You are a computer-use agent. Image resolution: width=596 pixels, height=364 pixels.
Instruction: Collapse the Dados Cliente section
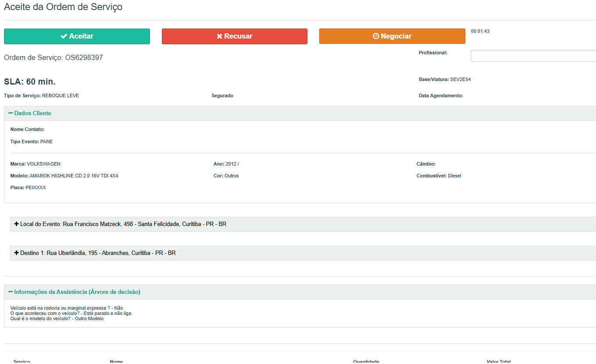coord(32,113)
